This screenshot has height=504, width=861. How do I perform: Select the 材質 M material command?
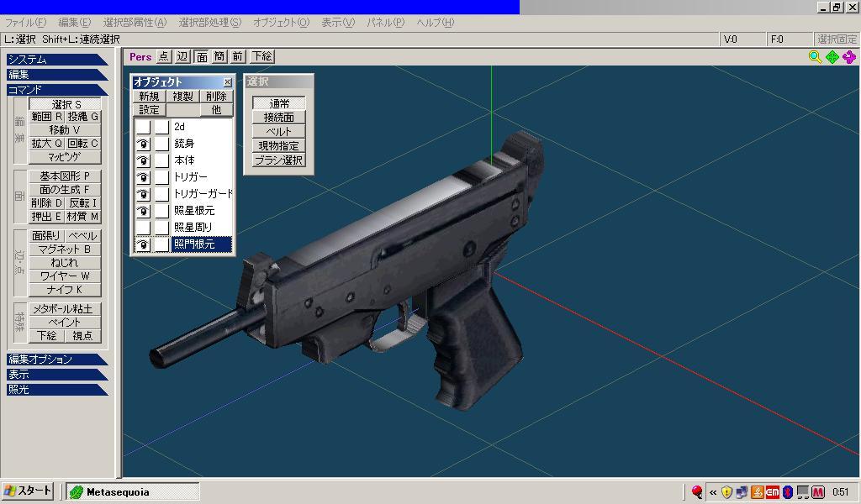pos(83,217)
